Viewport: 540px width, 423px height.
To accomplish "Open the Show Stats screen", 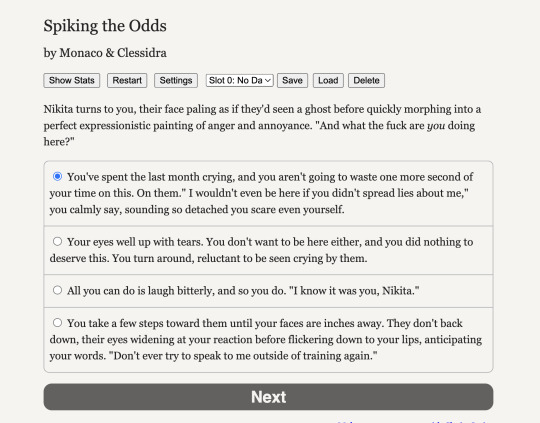I will click(72, 81).
